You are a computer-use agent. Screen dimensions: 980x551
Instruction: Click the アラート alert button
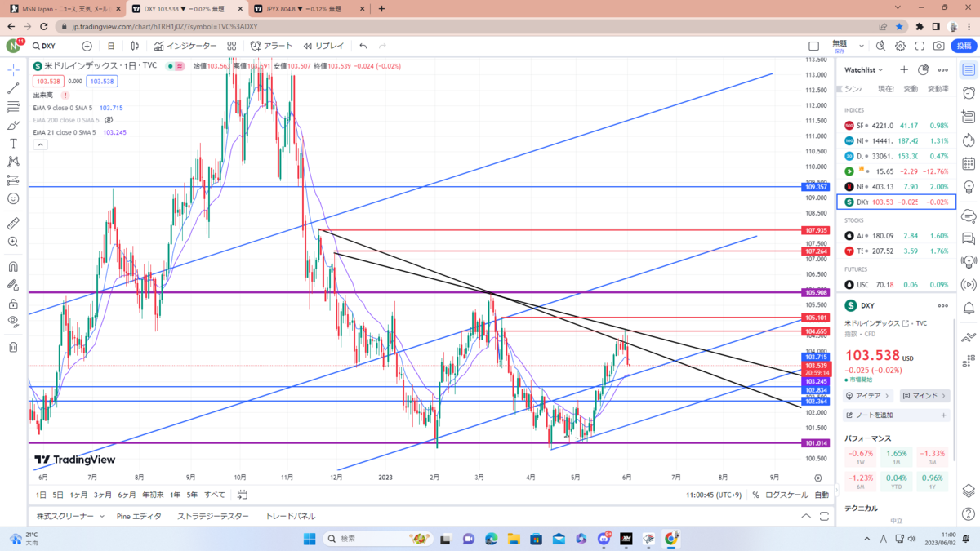coord(271,47)
